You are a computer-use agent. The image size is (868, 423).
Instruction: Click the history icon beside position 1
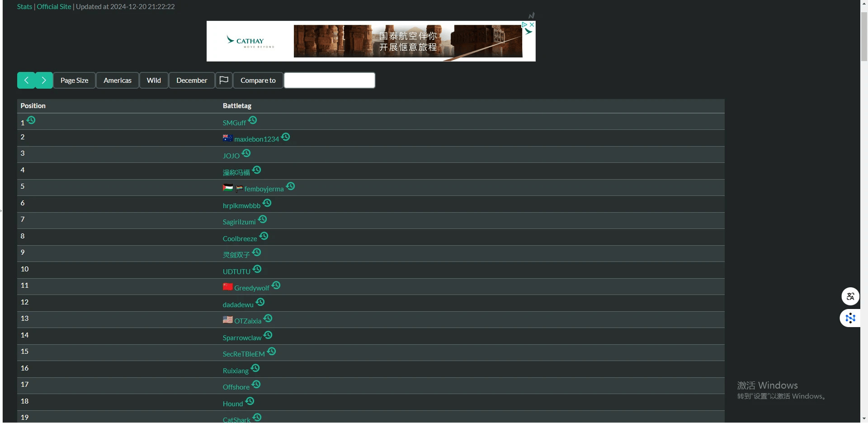pos(31,120)
